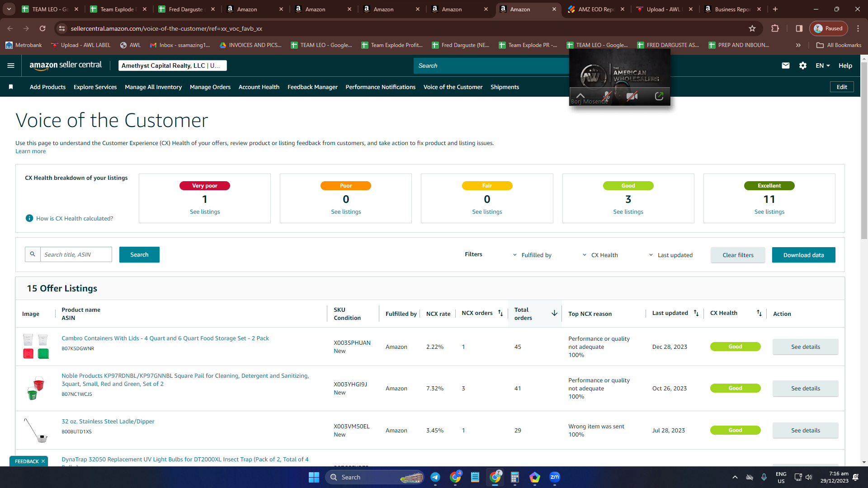Open Zoom from the taskbar
The image size is (868, 488).
click(x=555, y=477)
